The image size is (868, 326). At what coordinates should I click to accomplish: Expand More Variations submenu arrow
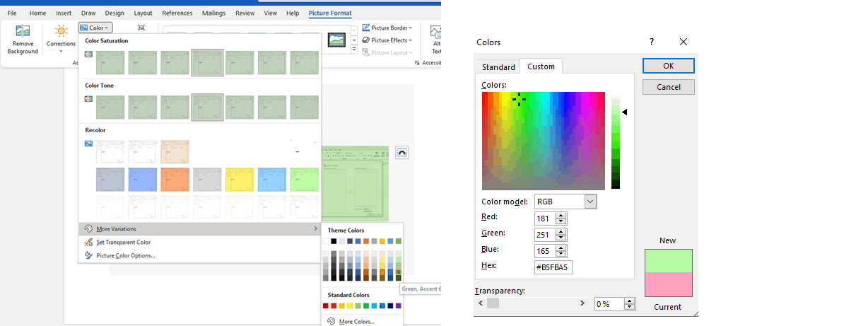click(x=315, y=228)
